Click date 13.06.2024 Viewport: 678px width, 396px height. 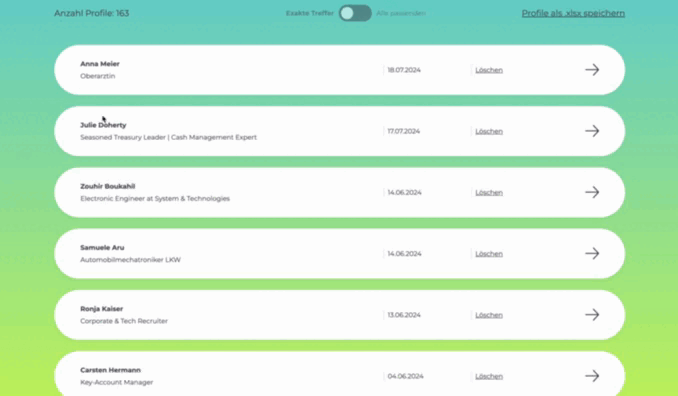pyautogui.click(x=404, y=315)
